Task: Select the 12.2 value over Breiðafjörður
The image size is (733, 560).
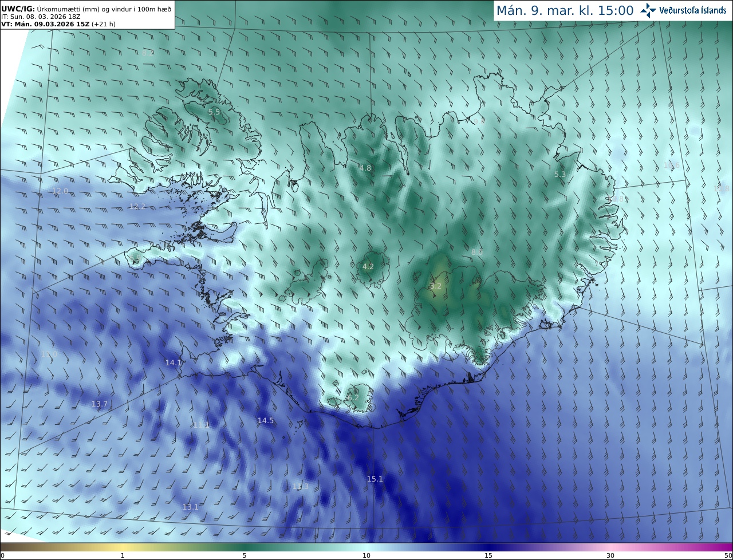Action: click(x=137, y=206)
